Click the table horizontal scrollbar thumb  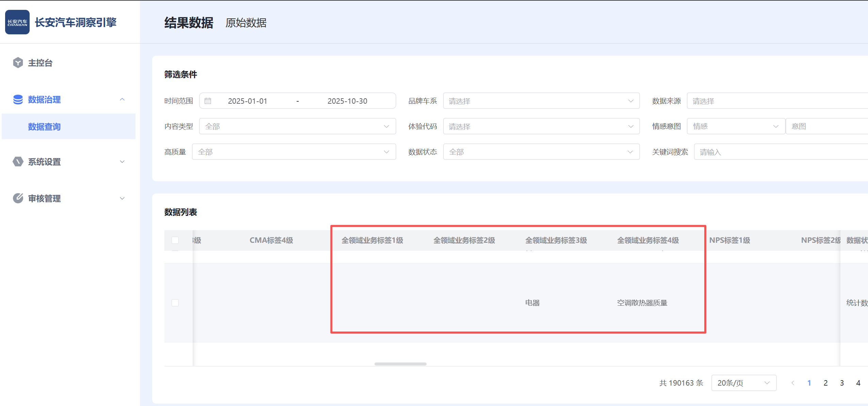pyautogui.click(x=400, y=364)
